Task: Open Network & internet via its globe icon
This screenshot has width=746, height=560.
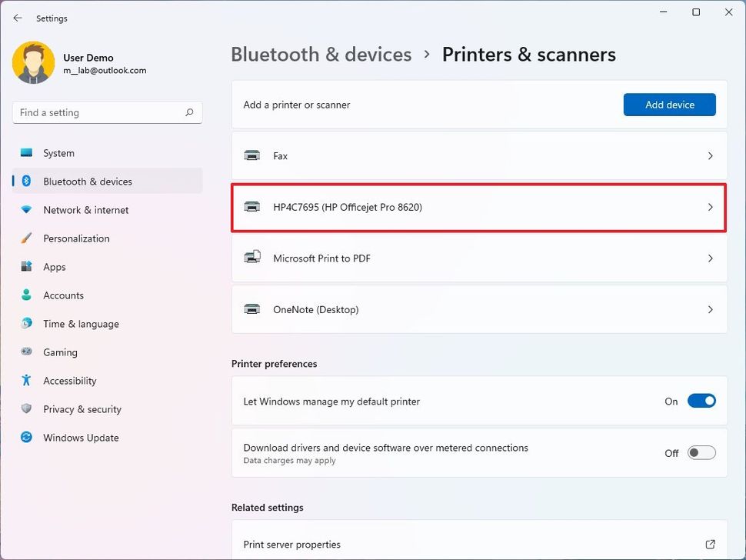Action: pyautogui.click(x=27, y=210)
